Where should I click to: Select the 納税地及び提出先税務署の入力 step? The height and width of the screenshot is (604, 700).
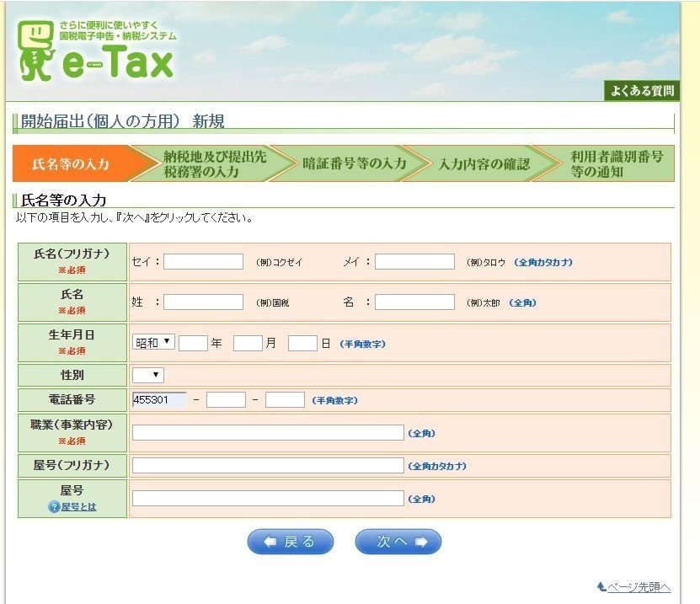click(211, 164)
